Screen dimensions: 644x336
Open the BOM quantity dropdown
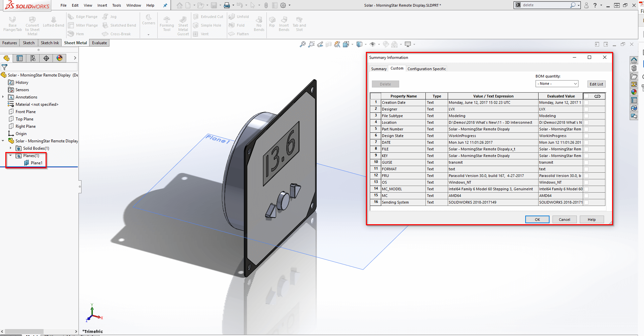557,84
